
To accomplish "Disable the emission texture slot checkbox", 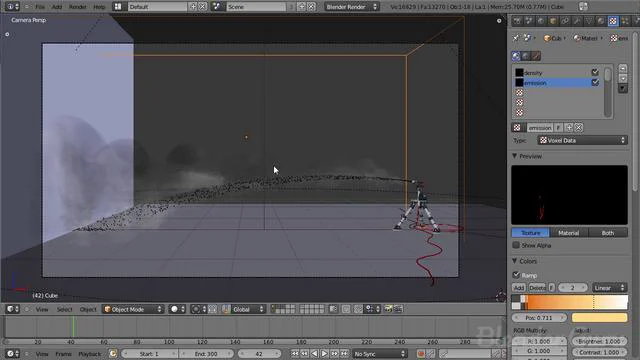I will click(595, 82).
